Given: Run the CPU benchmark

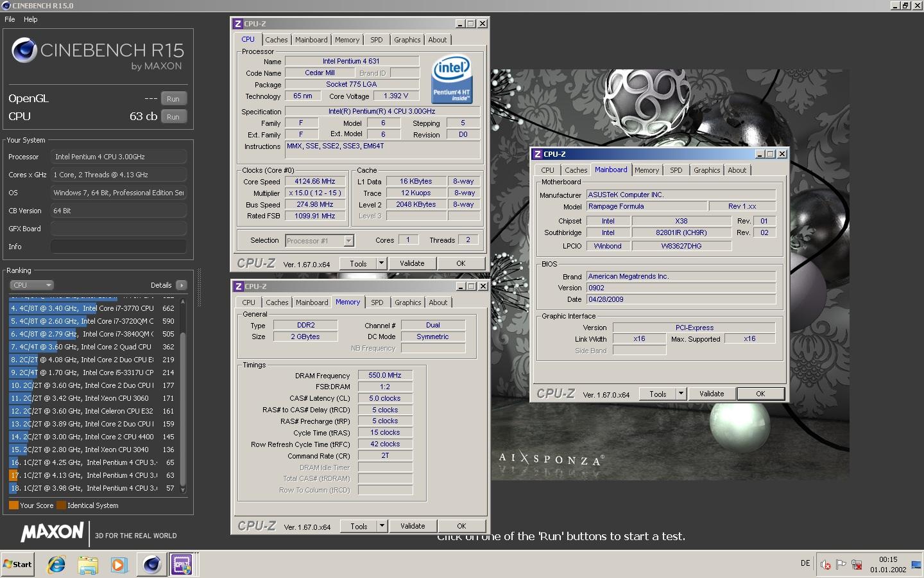Looking at the screenshot, I should (x=173, y=117).
